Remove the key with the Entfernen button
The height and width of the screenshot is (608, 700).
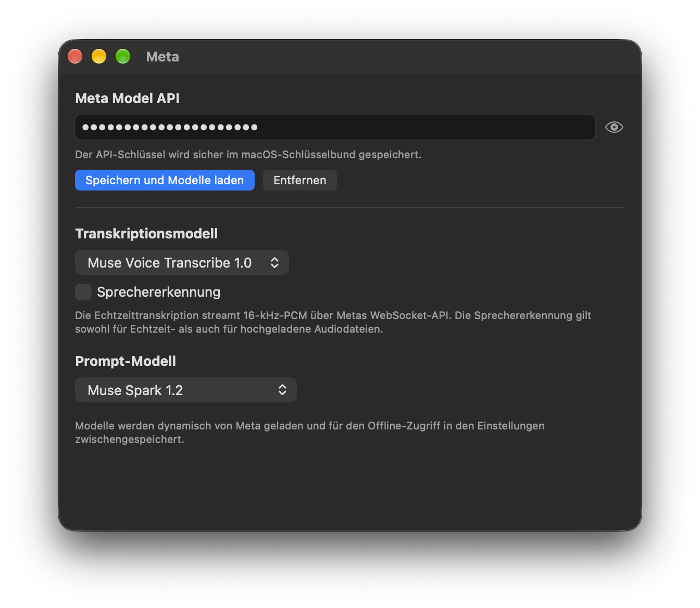300,180
